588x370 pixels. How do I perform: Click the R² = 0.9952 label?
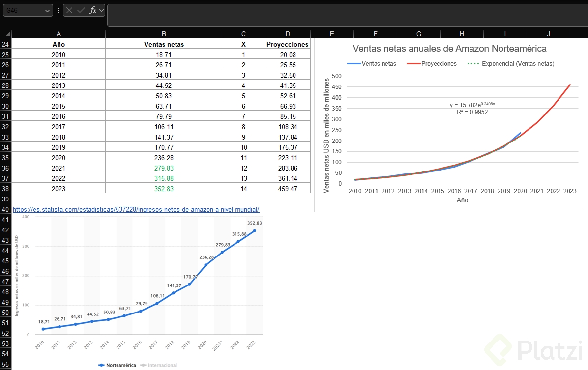[x=472, y=112]
